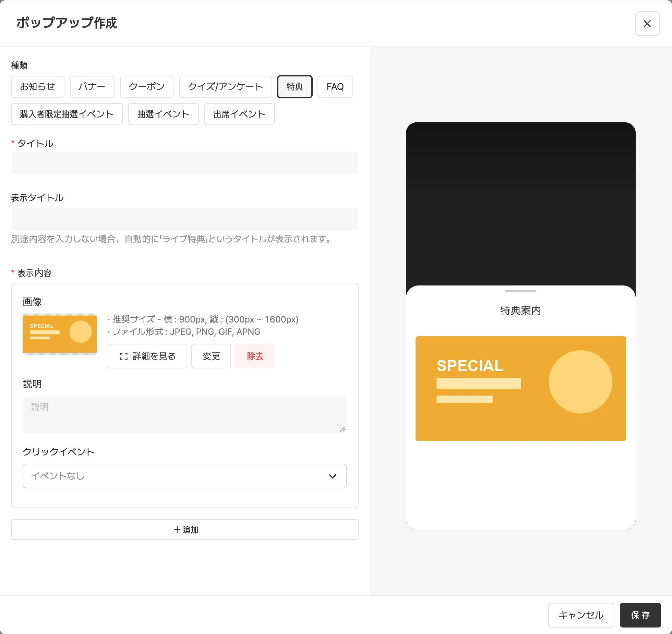Select the 出席イベント type
This screenshot has height=634, width=672.
240,114
